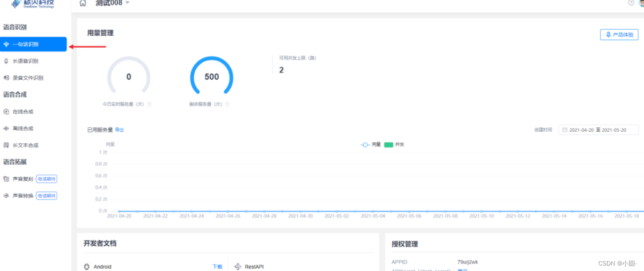Click the 一句话识别 sidebar icon

point(6,44)
